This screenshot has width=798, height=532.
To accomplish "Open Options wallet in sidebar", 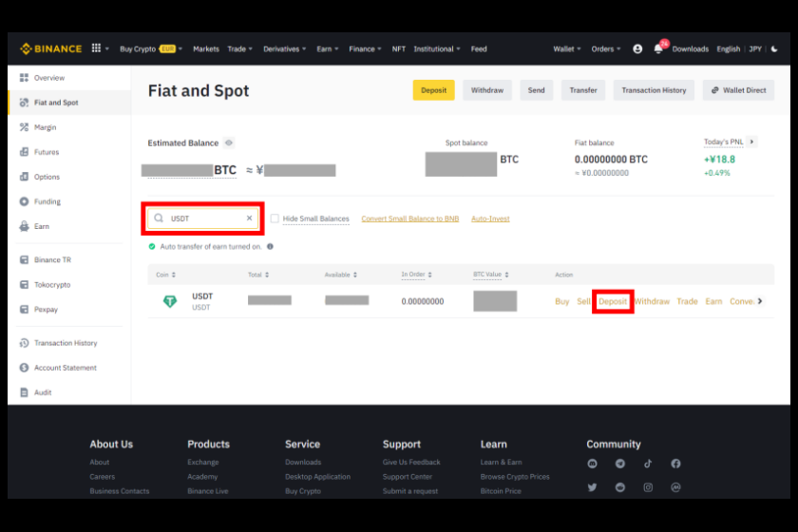I will click(x=69, y=177).
